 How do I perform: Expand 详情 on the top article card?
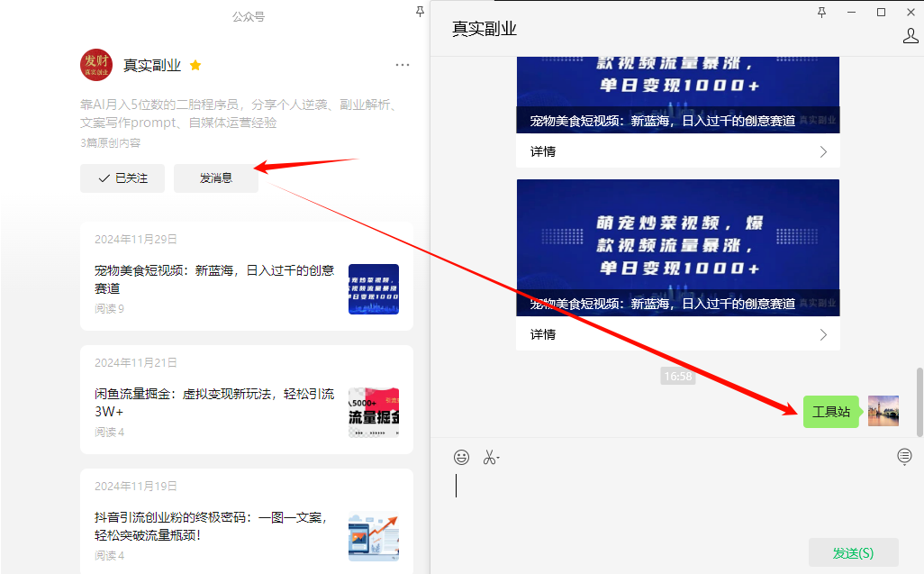tap(676, 151)
